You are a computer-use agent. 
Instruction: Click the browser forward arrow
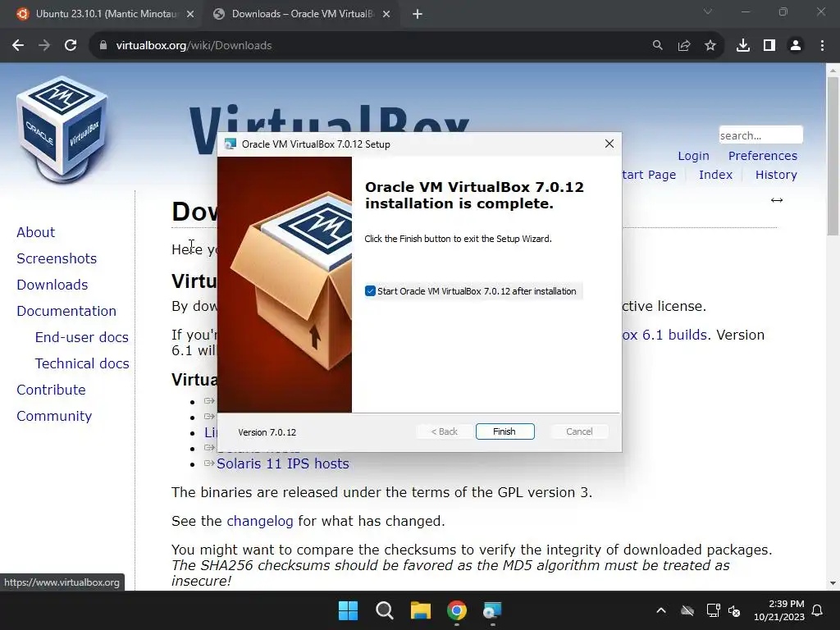point(44,46)
